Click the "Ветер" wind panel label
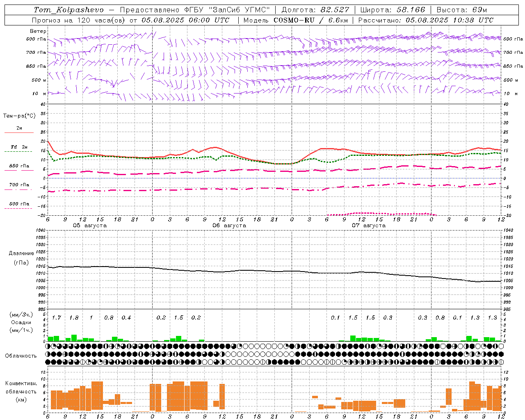The width and height of the screenshot is (525, 420). click(x=38, y=31)
